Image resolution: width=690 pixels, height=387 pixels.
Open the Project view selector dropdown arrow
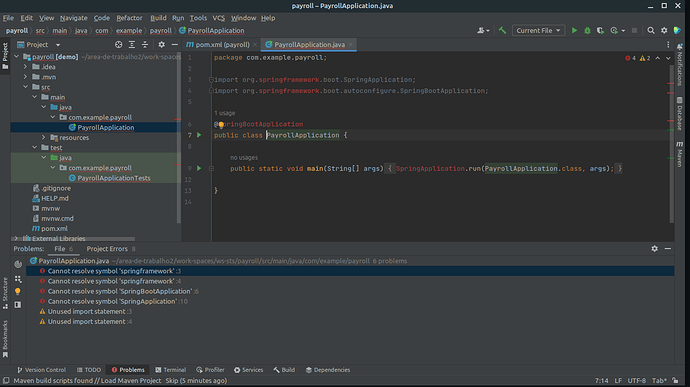[58, 45]
